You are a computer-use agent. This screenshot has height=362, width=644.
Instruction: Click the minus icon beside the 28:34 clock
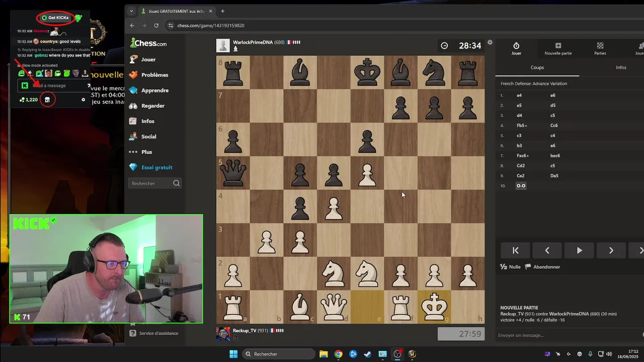click(444, 46)
